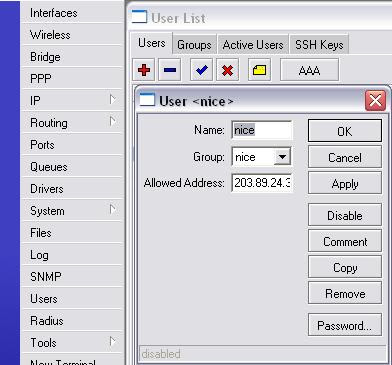392x365 pixels.
Task: Switch to Users tab
Action: 152,43
